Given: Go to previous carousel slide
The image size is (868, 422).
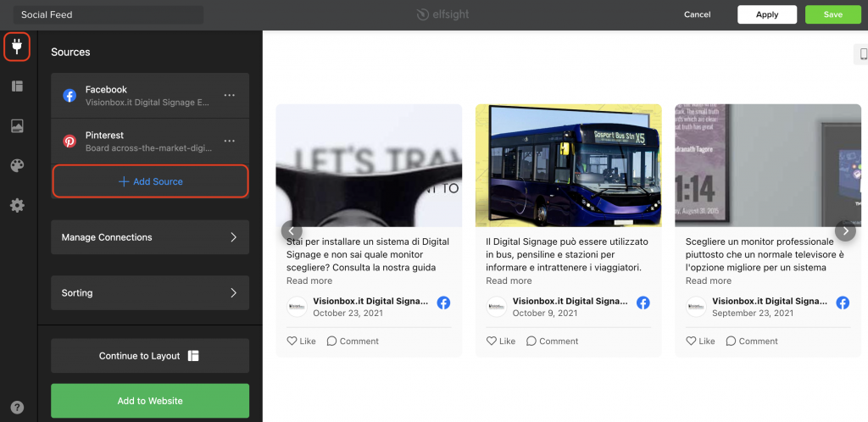Looking at the screenshot, I should (292, 230).
